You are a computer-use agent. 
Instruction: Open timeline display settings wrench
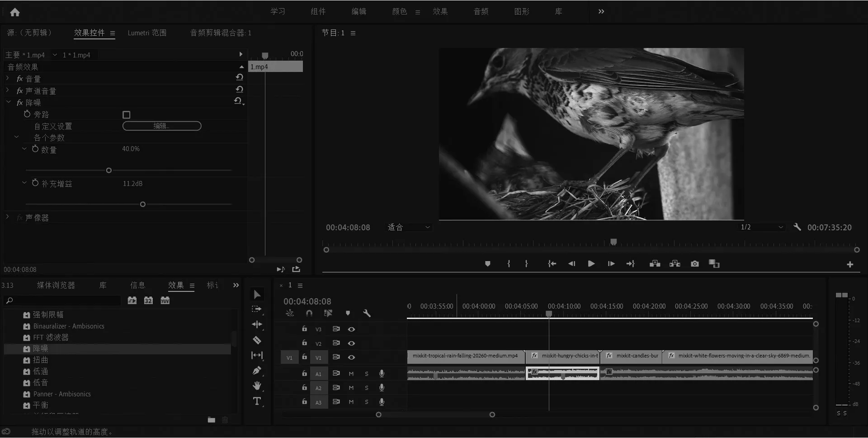pos(367,313)
